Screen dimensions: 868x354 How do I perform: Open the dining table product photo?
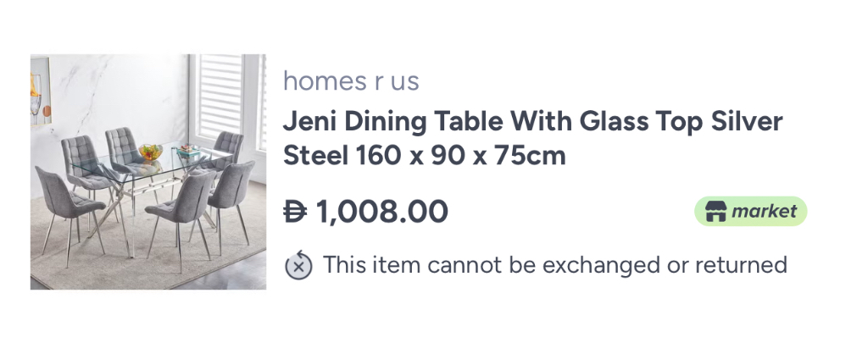148,172
